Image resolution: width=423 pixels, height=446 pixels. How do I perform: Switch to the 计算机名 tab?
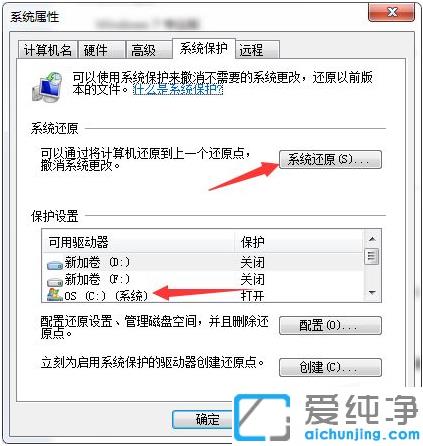point(48,50)
